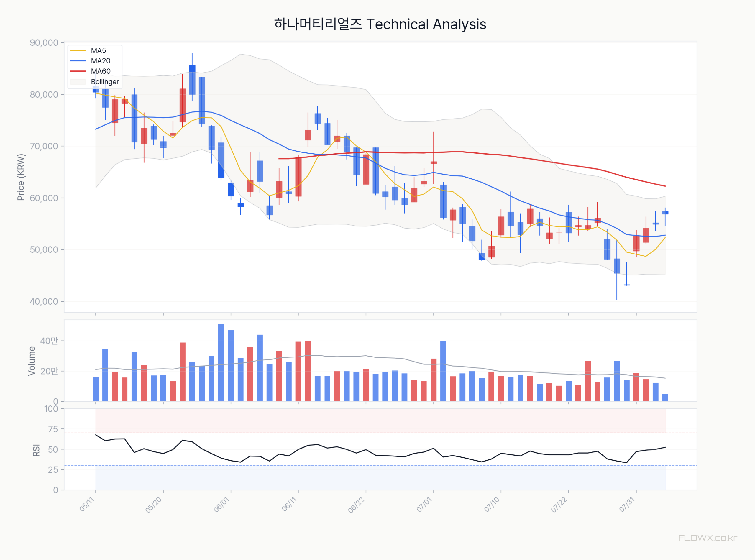Click the yellow MA5 line sample in legend
Image resolution: width=755 pixels, height=560 pixels.
pyautogui.click(x=78, y=50)
